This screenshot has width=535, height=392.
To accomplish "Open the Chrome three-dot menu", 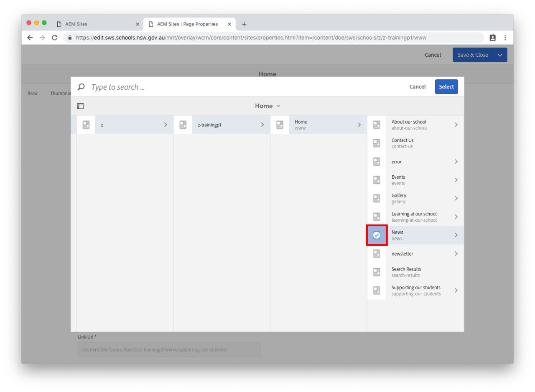I will (x=505, y=38).
